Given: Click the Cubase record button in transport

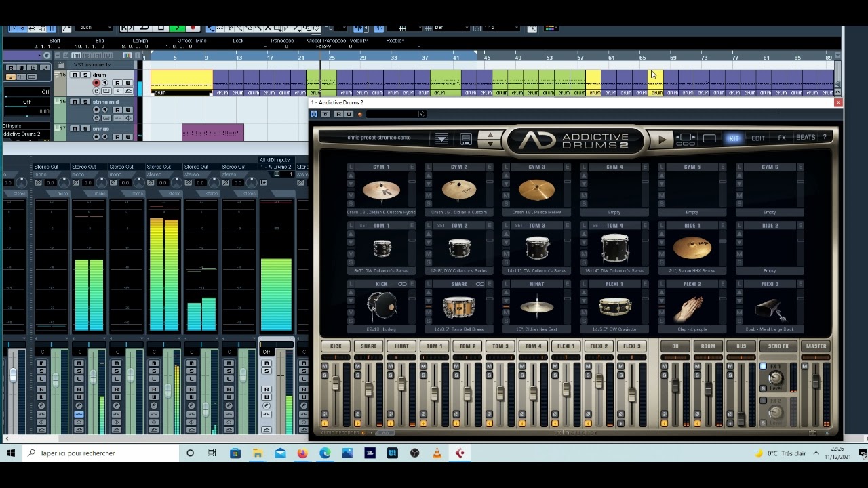Looking at the screenshot, I should tap(193, 28).
